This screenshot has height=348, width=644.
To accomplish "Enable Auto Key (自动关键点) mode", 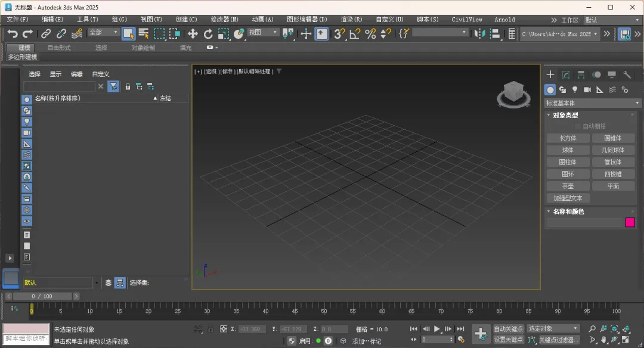I will (508, 328).
